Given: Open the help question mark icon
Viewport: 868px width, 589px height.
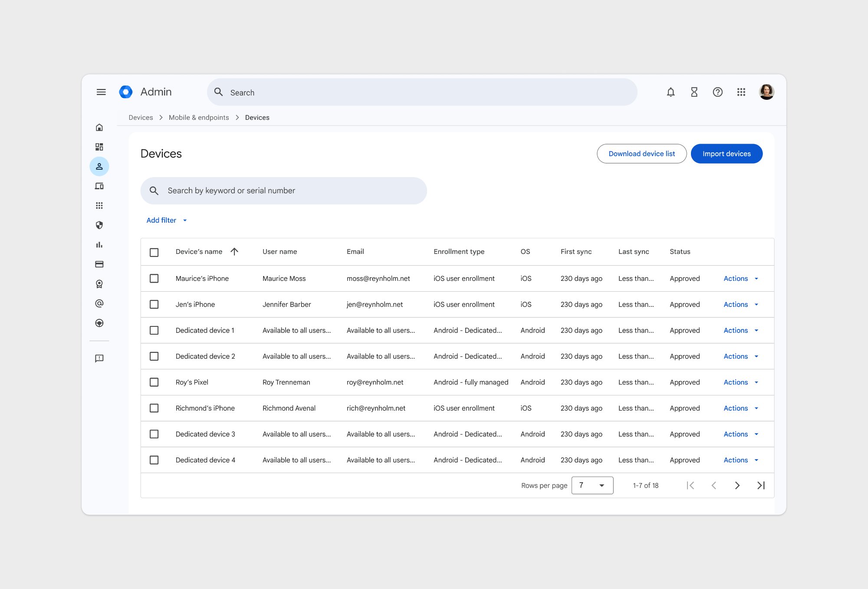Looking at the screenshot, I should (717, 92).
